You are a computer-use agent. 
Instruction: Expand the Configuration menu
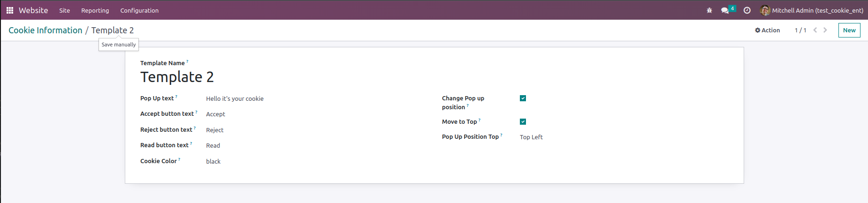tap(139, 10)
